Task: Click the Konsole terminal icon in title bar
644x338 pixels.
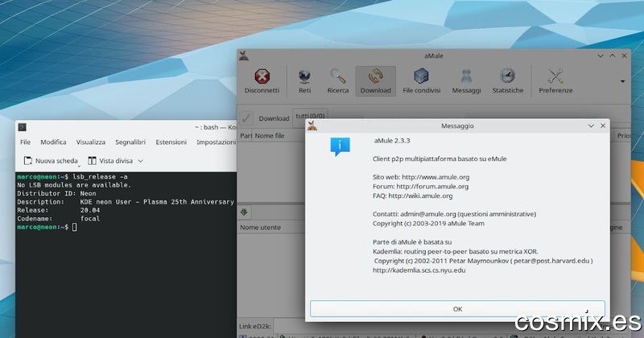Action: 23,127
